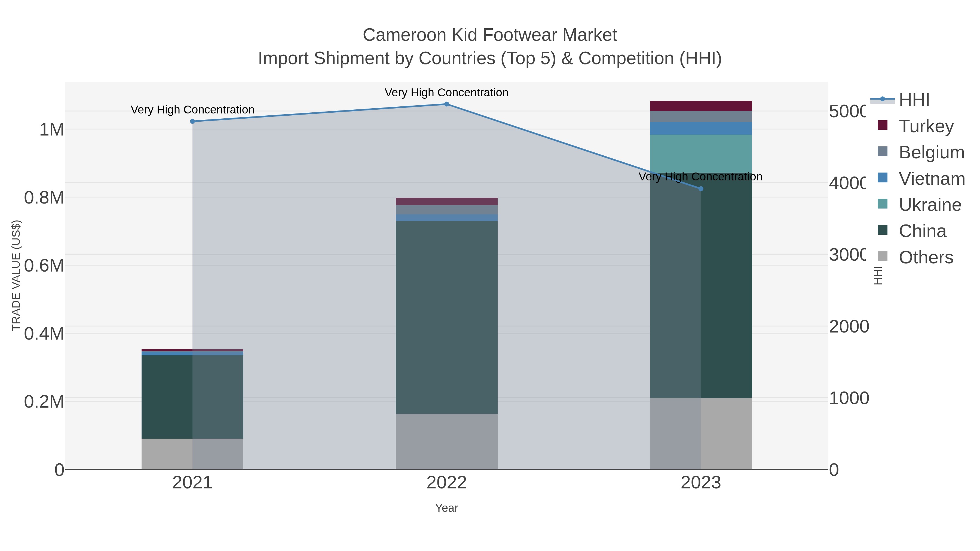Click the 1000 tick on the HHI axis
Viewport: 980px width, 551px height.
pyautogui.click(x=849, y=398)
